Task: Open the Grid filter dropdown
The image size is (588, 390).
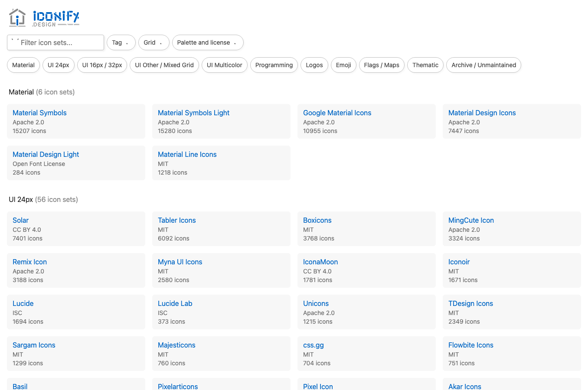Action: point(154,42)
